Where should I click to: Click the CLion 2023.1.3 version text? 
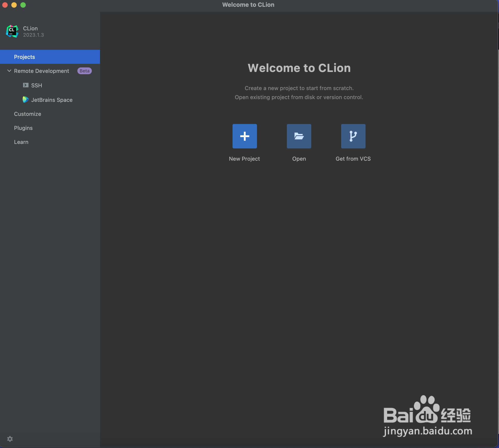33,35
